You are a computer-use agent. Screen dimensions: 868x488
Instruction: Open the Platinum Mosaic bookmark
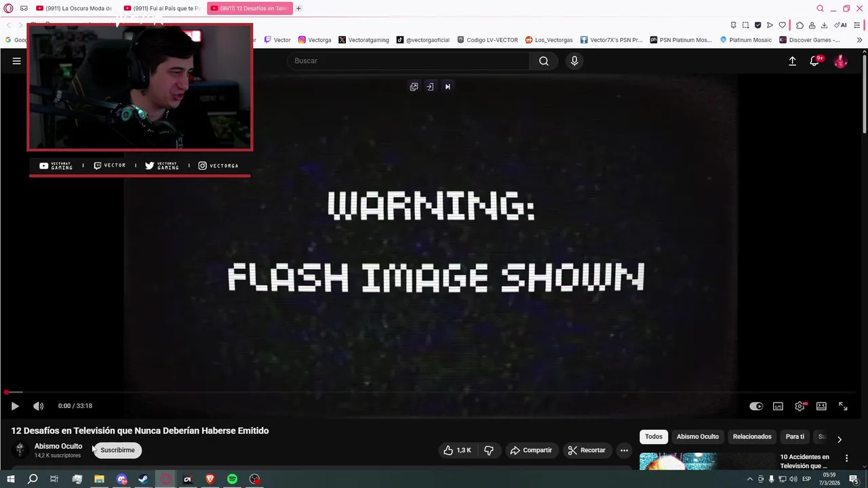(746, 40)
